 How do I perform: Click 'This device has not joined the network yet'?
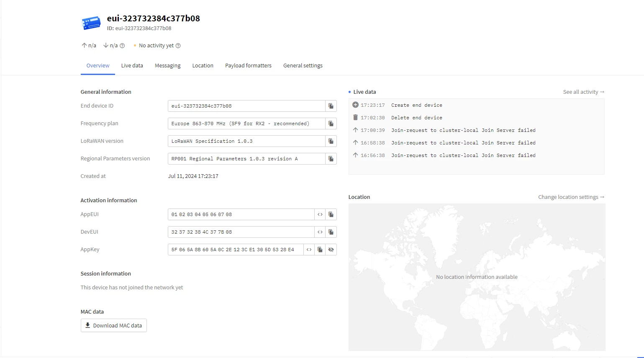pyautogui.click(x=132, y=288)
